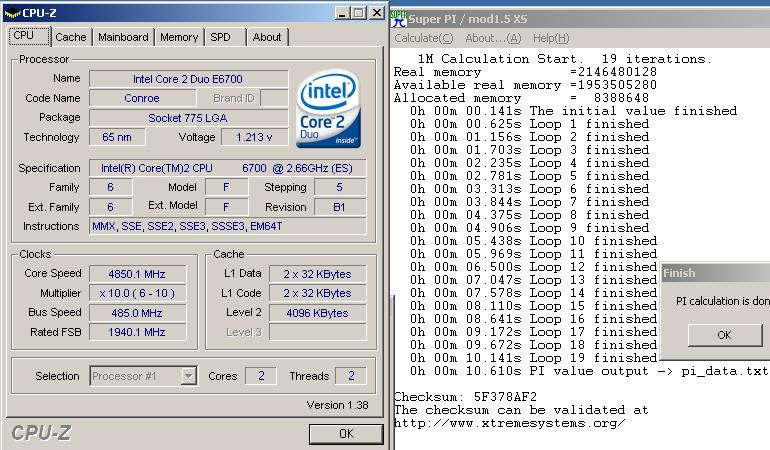770x450 pixels.
Task: Click the L1 Data value 2 x 32 KBytes
Action: pos(317,274)
